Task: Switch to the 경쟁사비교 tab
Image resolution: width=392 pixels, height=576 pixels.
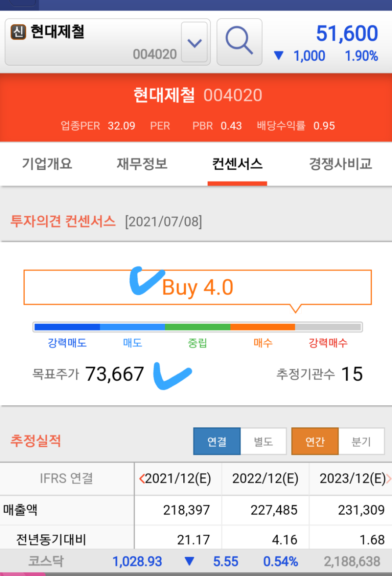Action: [x=341, y=164]
